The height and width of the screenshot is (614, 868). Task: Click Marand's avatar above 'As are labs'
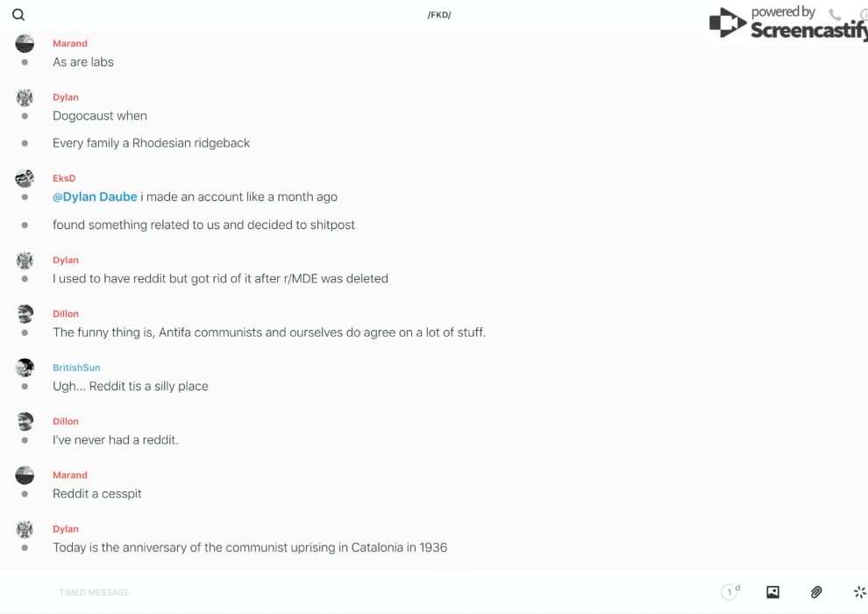point(25,44)
